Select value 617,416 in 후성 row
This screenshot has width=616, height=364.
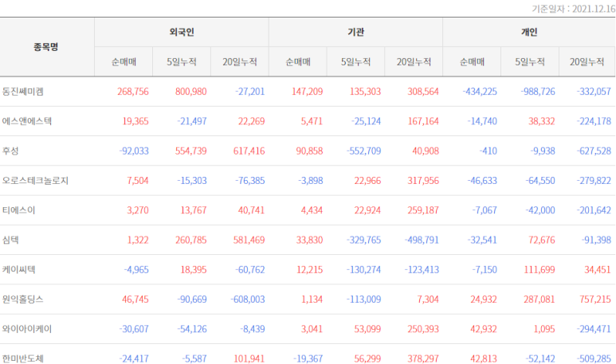[x=249, y=151]
